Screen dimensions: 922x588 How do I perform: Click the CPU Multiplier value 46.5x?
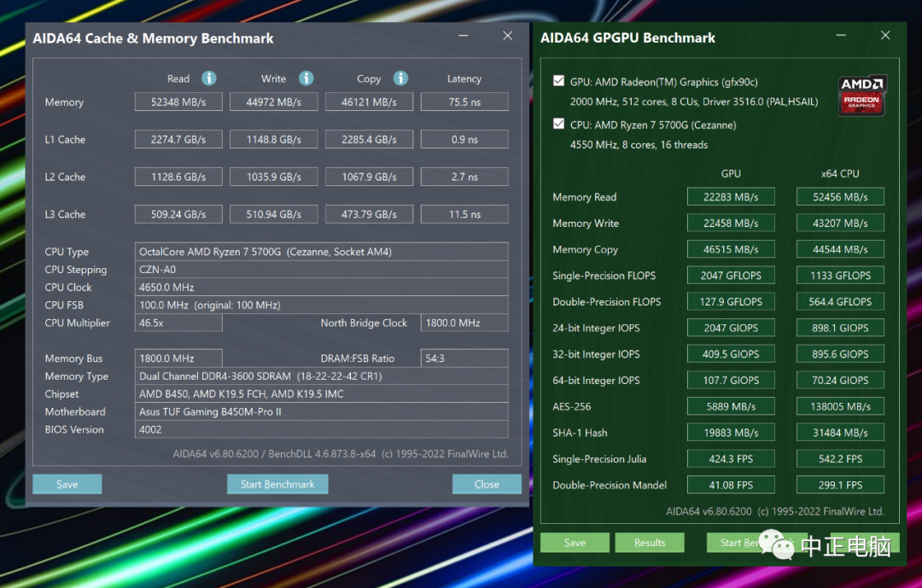[178, 323]
